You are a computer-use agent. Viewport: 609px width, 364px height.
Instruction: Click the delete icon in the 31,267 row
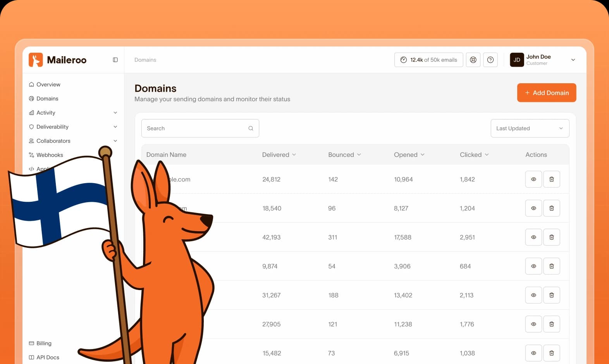point(552,295)
